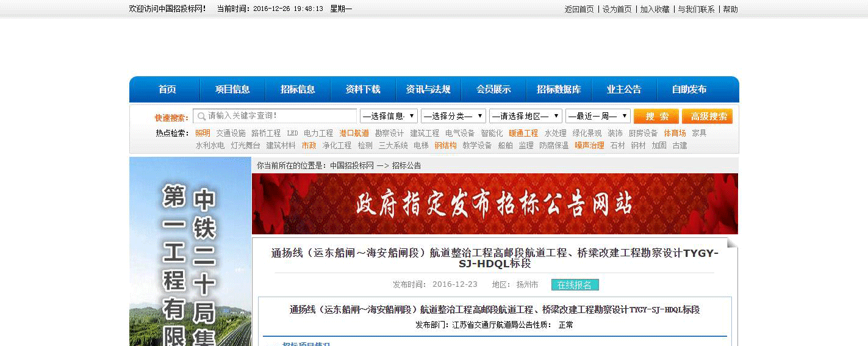Image resolution: width=868 pixels, height=346 pixels.
Task: Click the 交通设施 hot keyword
Action: click(x=231, y=133)
